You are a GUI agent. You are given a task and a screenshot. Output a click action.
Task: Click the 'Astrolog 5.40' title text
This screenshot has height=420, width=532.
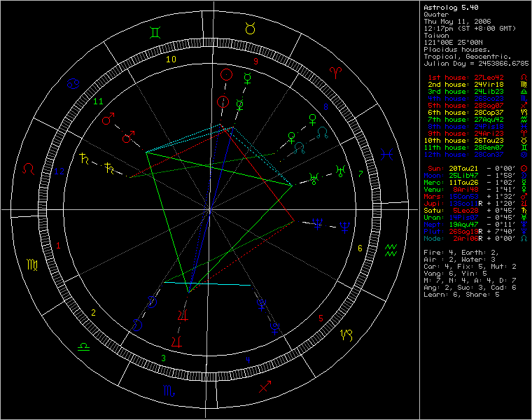(451, 8)
